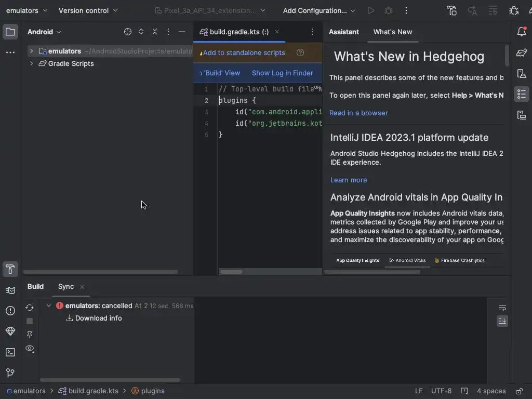Open help question mark in script banner
Image resolution: width=532 pixels, height=399 pixels.
300,52
